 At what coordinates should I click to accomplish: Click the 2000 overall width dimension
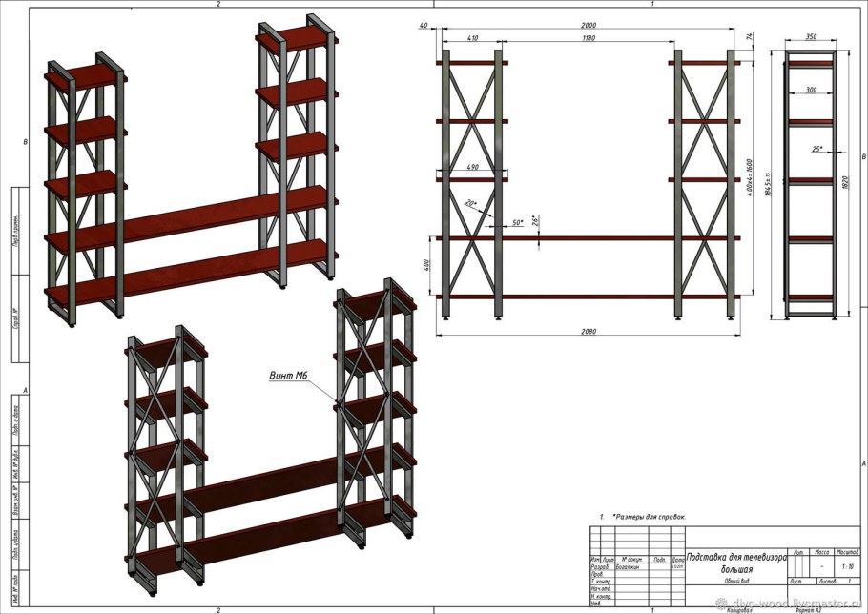587,26
